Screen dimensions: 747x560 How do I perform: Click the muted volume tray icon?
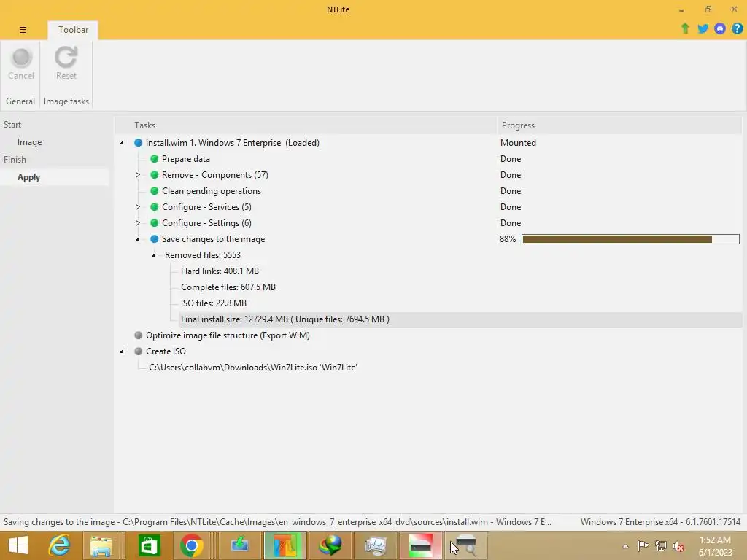pos(678,546)
